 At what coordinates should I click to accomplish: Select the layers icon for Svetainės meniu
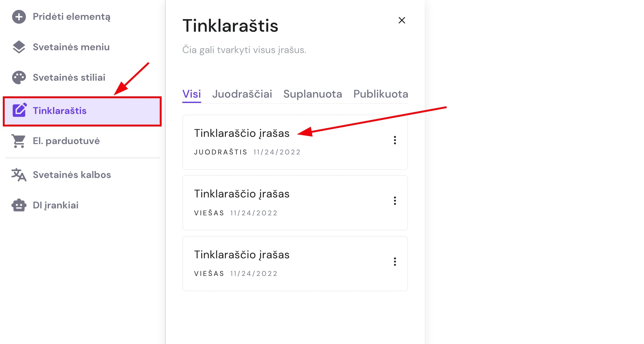tap(19, 47)
